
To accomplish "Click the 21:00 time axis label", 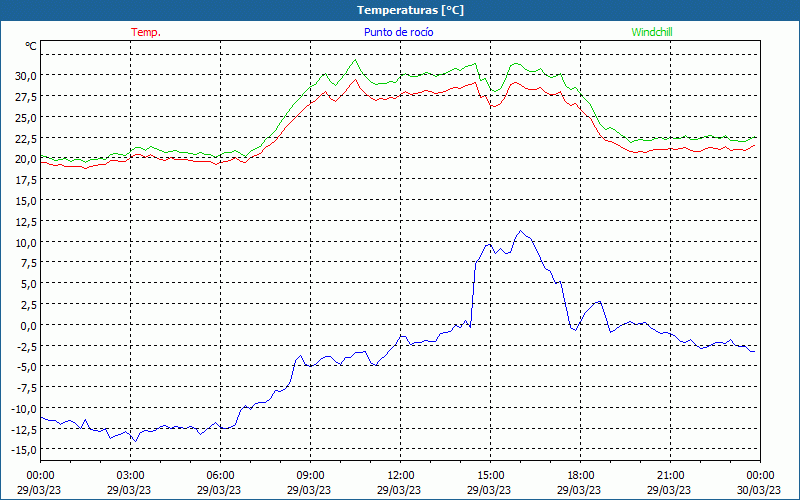I will 670,476.
